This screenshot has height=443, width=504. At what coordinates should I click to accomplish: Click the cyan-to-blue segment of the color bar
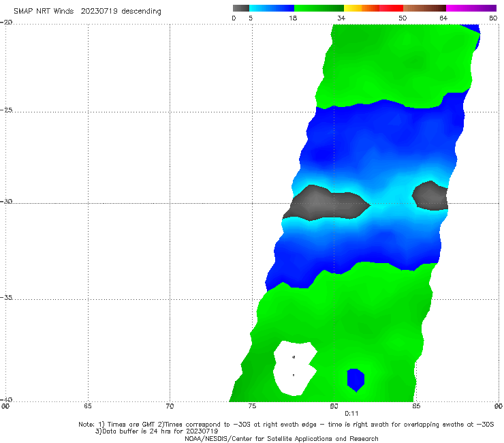(272, 8)
